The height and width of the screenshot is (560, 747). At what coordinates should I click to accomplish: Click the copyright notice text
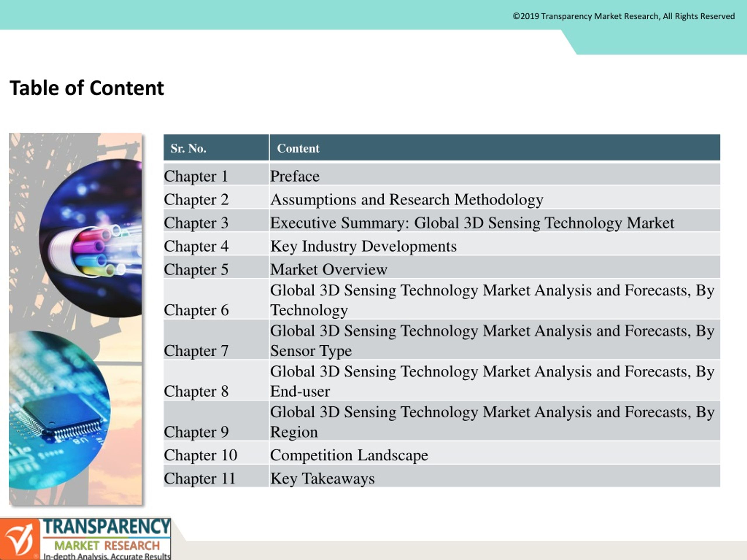pyautogui.click(x=624, y=16)
